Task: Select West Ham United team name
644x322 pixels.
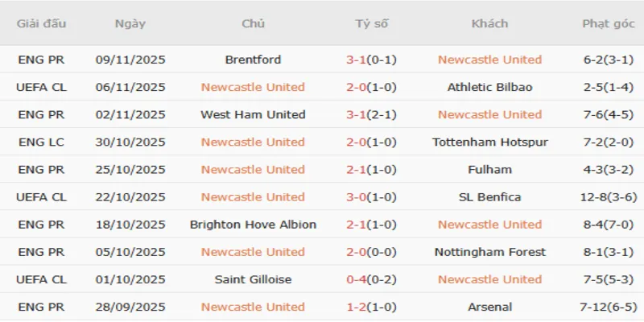Action: (253, 114)
